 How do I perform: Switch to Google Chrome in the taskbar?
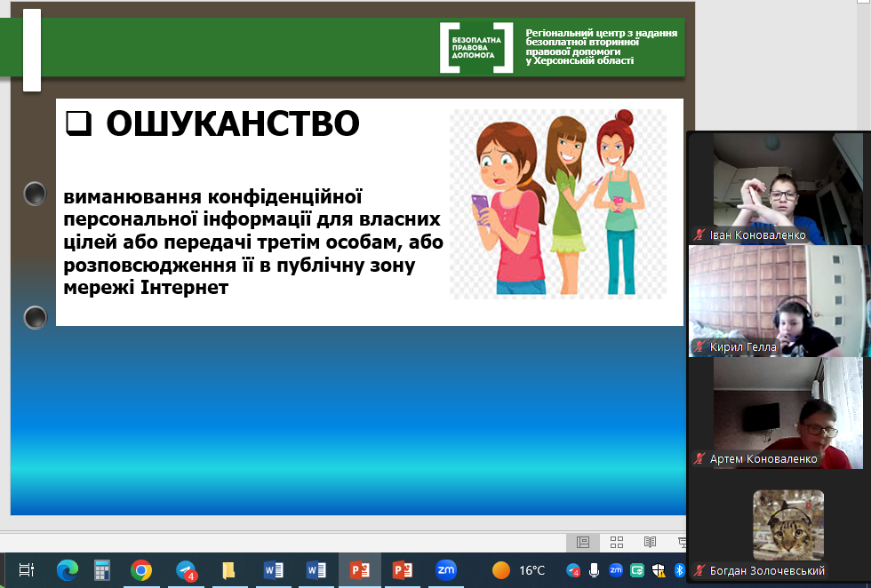(141, 570)
